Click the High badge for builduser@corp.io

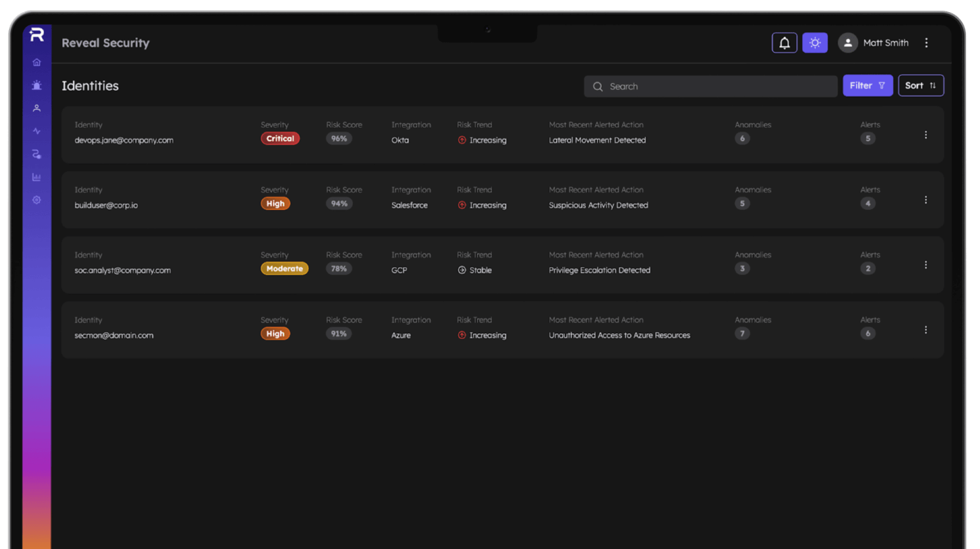(276, 204)
